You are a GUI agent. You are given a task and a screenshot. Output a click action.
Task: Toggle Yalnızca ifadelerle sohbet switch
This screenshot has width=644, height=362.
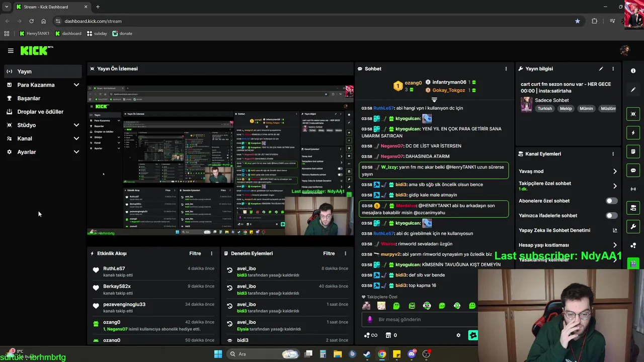click(x=611, y=216)
